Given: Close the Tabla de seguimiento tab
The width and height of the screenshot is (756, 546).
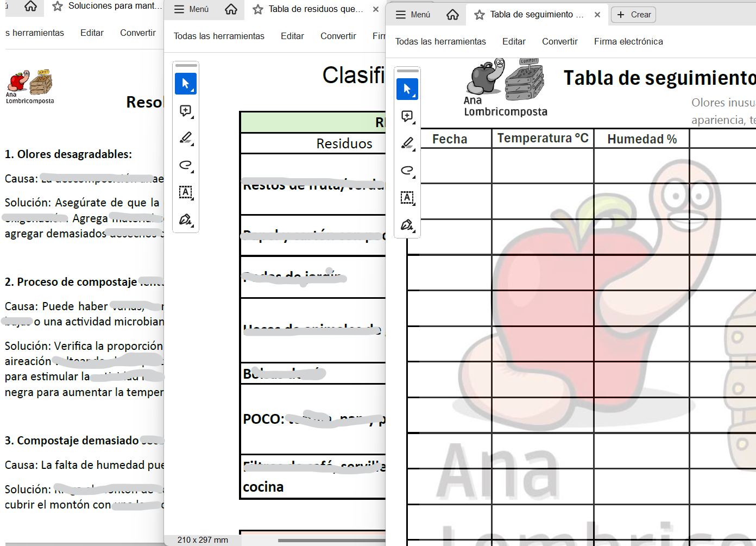Looking at the screenshot, I should tap(597, 15).
